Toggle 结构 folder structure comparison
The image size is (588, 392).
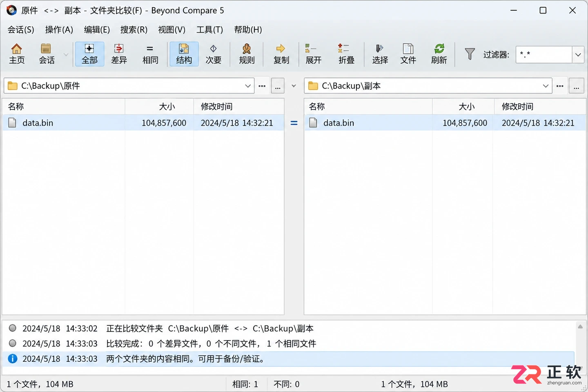pyautogui.click(x=184, y=54)
